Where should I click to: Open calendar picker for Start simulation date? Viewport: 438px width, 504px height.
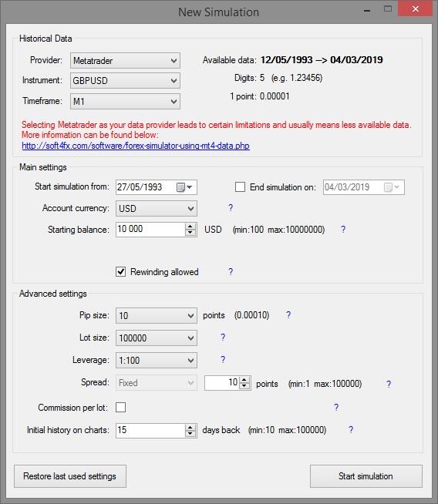185,187
